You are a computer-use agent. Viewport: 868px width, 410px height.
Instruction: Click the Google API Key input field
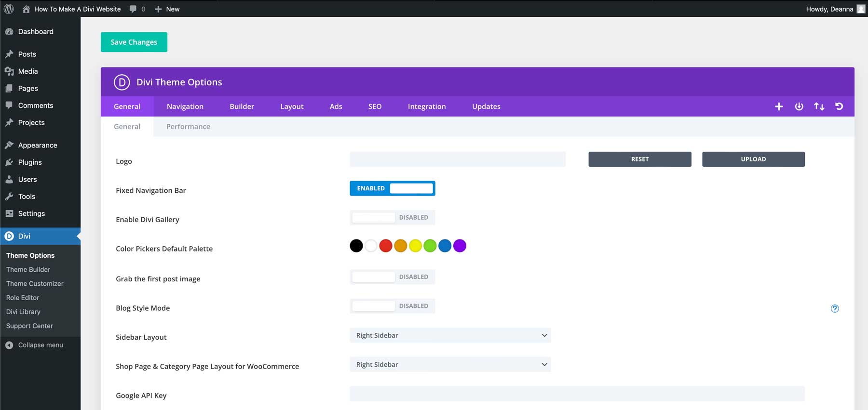577,394
